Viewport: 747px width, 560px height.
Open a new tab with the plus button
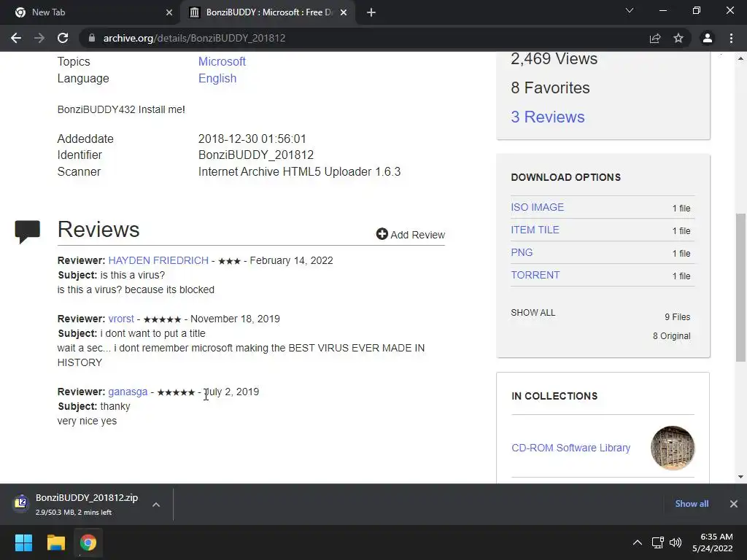pyautogui.click(x=371, y=12)
